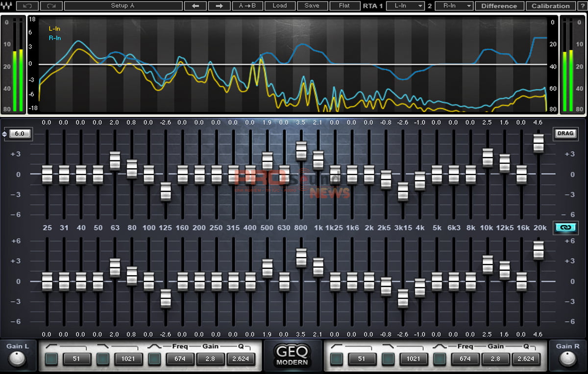Toggle the Difference display mode
Screen dimensions: 588x374
click(499, 5)
